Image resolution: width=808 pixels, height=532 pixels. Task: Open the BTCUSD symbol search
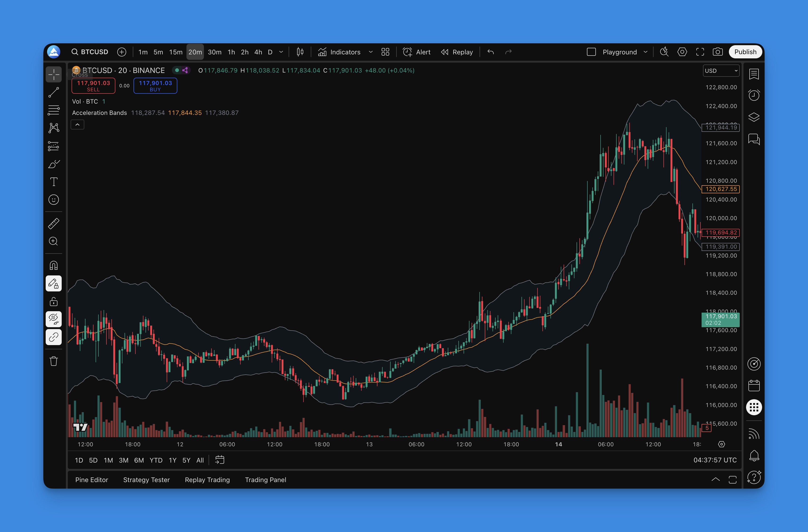click(90, 52)
